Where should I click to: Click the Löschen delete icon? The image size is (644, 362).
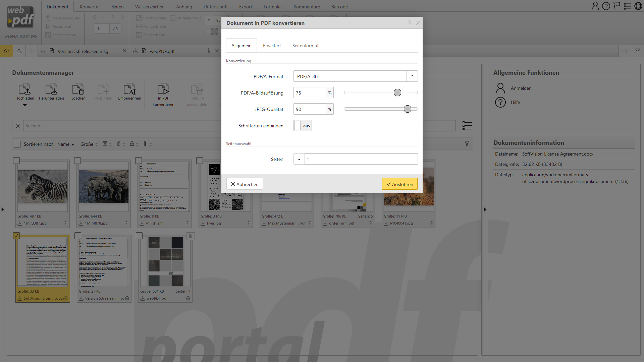78,89
